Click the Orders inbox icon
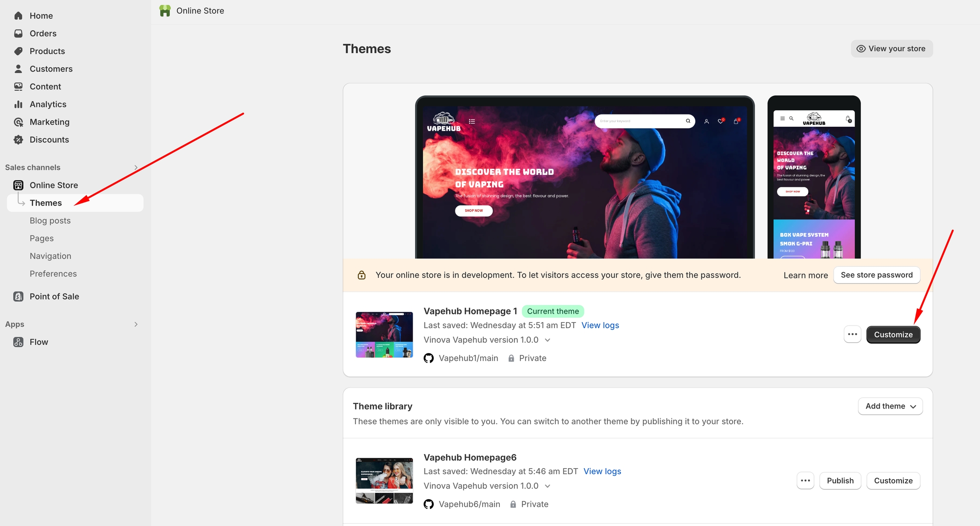Screen dimensions: 980x526 [x=18, y=33]
